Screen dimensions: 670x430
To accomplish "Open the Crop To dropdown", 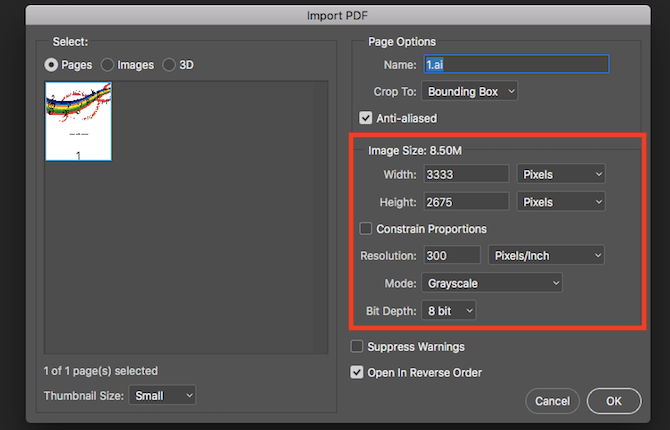I will (x=470, y=91).
